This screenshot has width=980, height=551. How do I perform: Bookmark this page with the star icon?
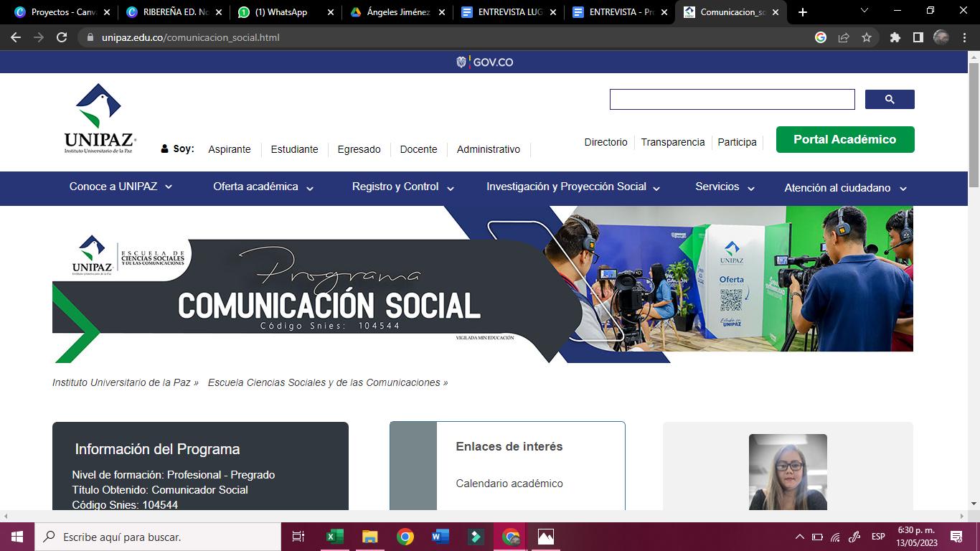[x=867, y=37]
